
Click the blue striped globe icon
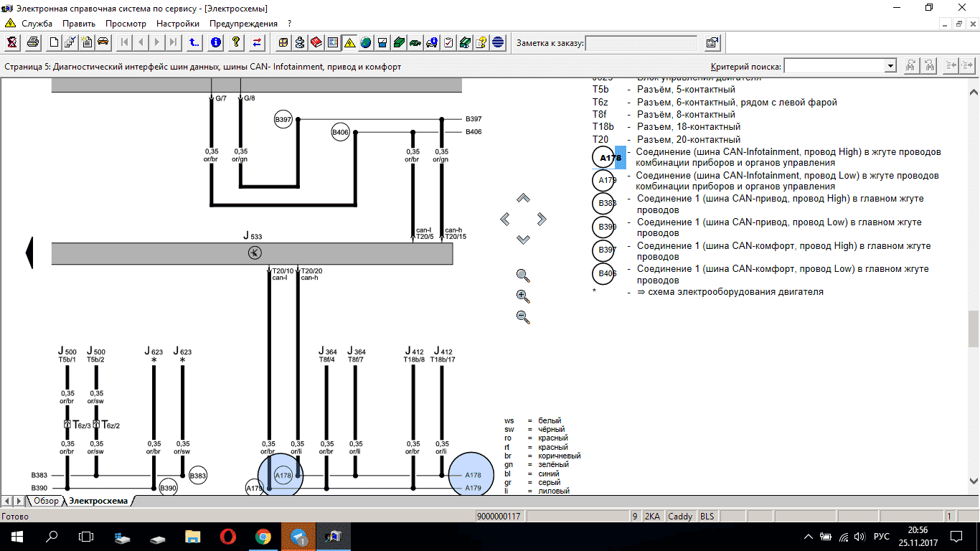coord(498,42)
